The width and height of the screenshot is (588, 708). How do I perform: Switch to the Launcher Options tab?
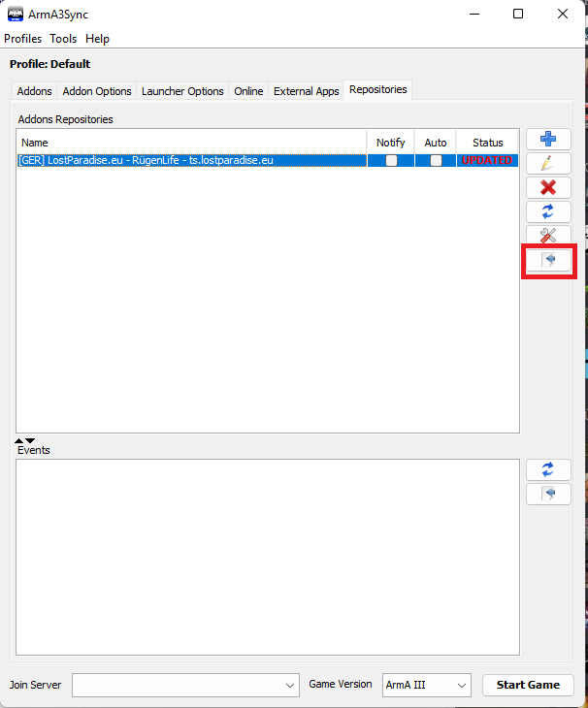click(x=182, y=91)
